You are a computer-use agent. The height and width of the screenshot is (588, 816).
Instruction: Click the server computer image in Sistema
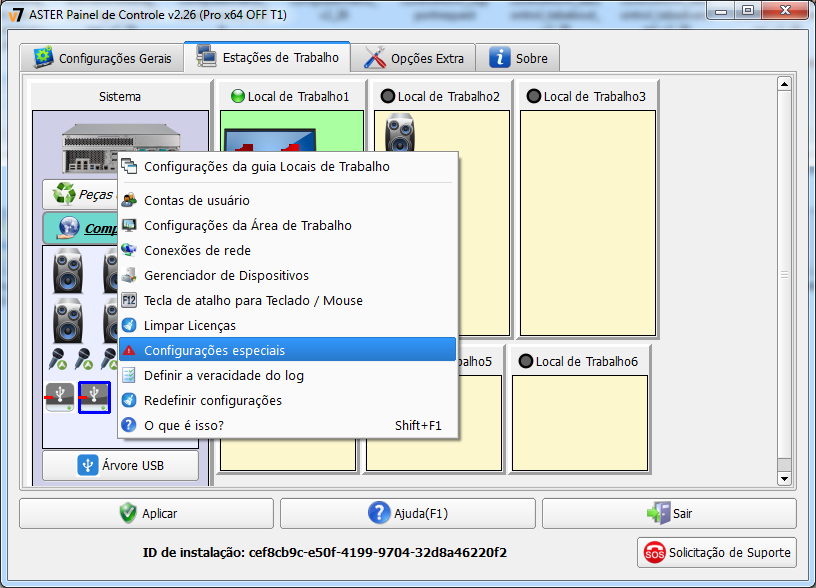pyautogui.click(x=91, y=148)
